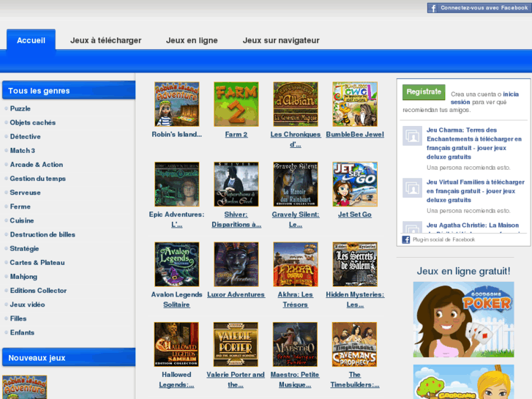
Task: Open Timebuilders Caveman's Prophecy cover image
Action: point(355,344)
